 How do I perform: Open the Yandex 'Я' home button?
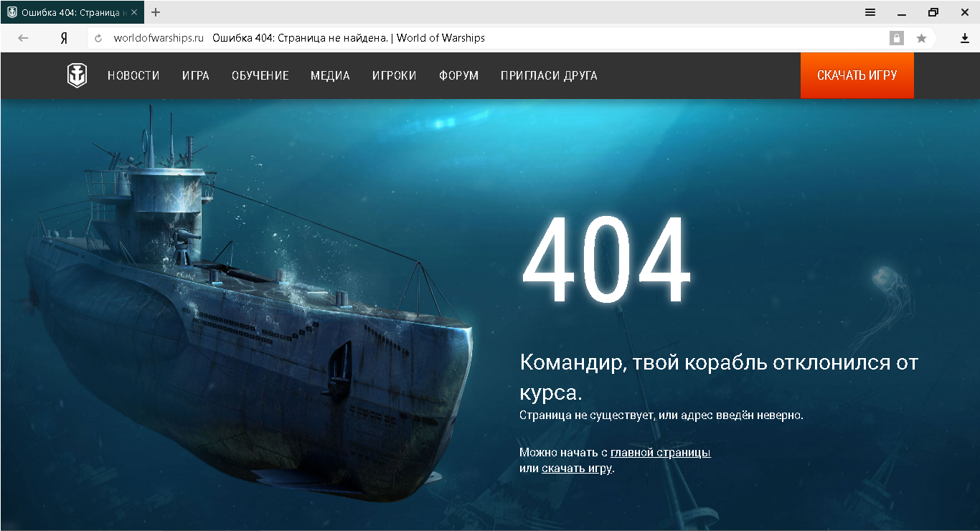(64, 38)
